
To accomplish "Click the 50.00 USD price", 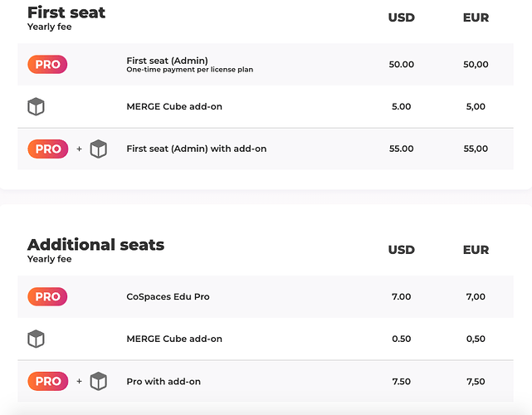I will (x=401, y=65).
